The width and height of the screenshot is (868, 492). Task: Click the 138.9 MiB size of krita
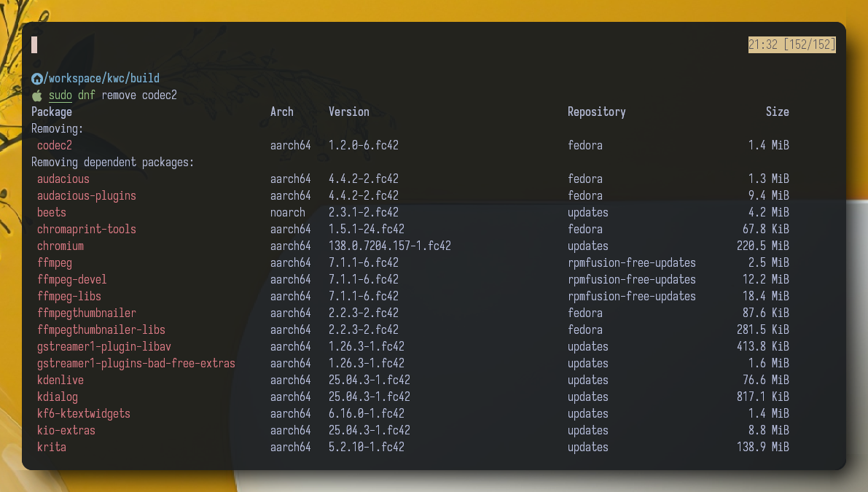[x=763, y=447]
